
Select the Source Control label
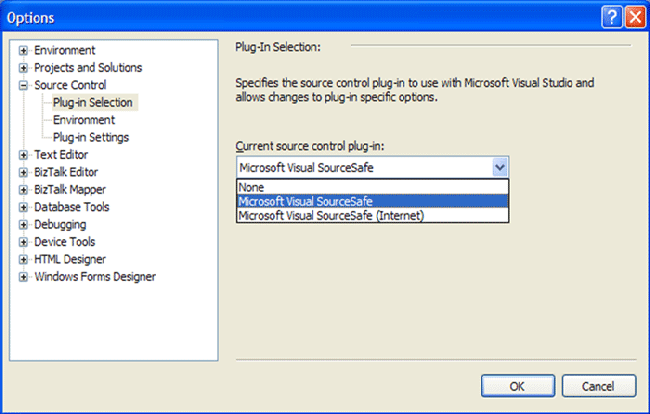[70, 85]
